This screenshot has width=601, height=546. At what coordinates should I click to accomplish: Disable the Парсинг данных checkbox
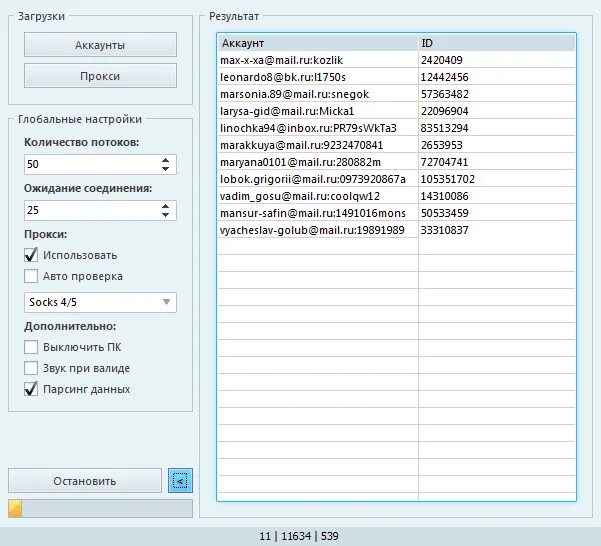(x=31, y=389)
